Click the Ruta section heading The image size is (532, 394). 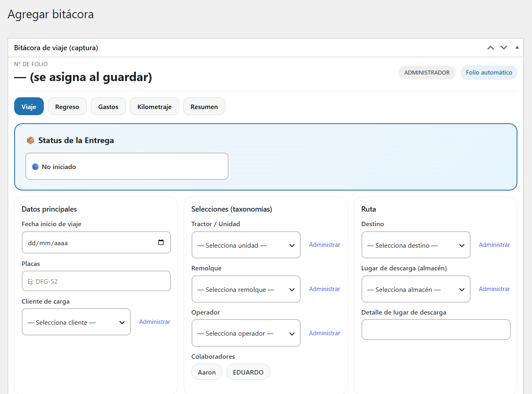tap(369, 209)
